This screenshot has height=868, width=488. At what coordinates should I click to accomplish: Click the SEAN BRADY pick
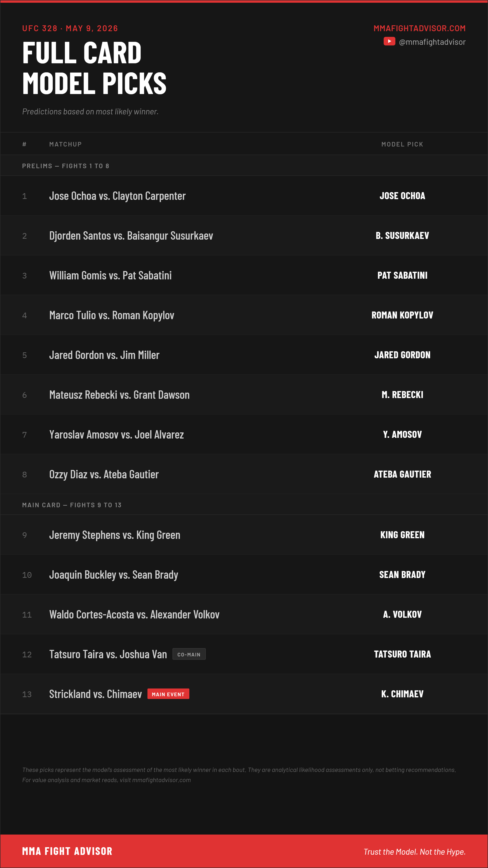(402, 575)
